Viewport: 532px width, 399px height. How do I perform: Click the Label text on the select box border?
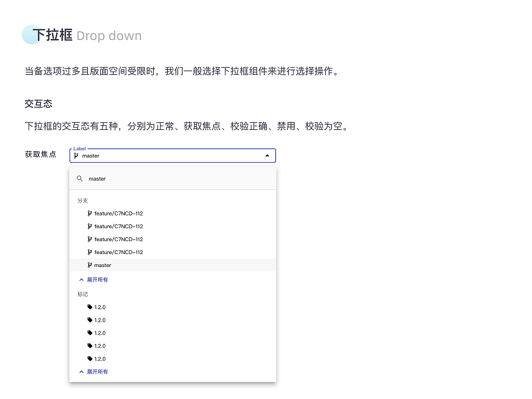point(79,149)
